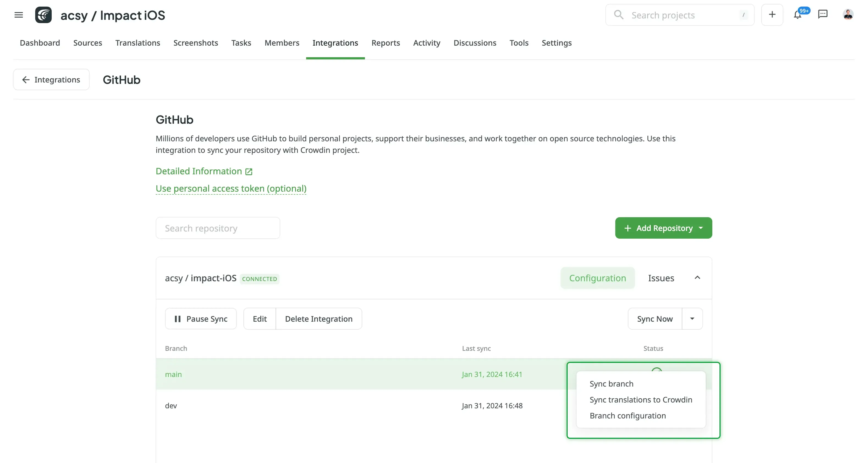Open the hamburger navigation menu
The image size is (868, 463).
18,15
